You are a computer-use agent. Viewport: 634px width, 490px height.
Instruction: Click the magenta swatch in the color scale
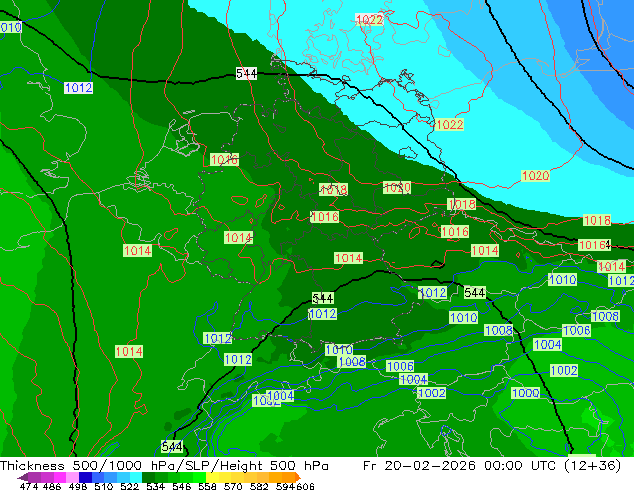pyautogui.click(x=59, y=477)
